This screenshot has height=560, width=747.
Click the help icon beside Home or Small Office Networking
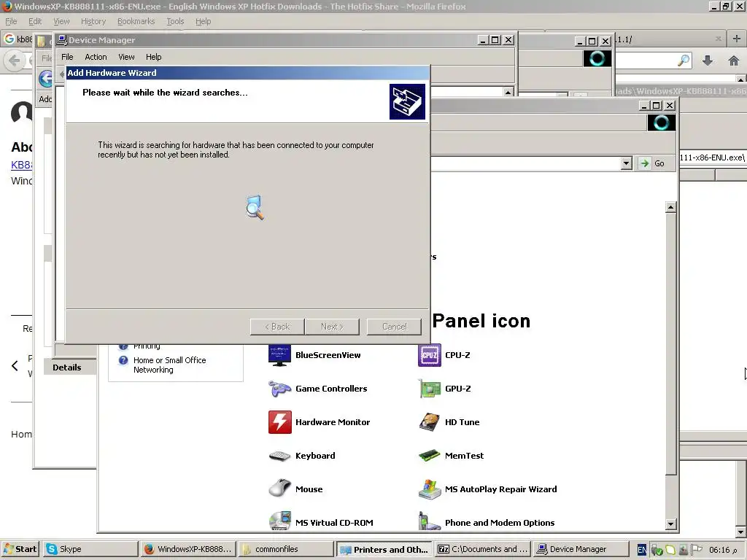(123, 360)
